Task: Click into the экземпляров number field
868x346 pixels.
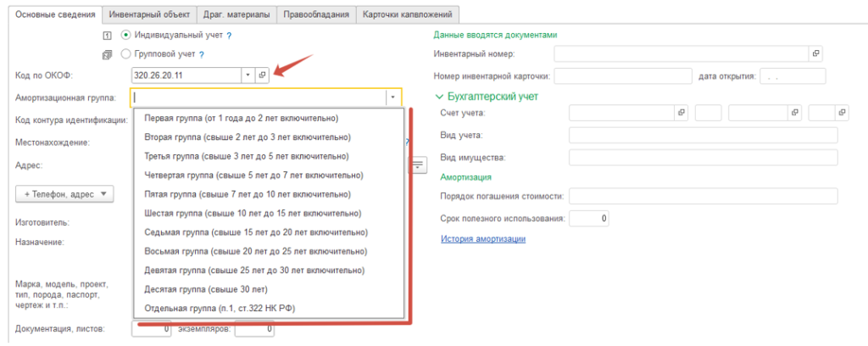Action: coord(254,329)
